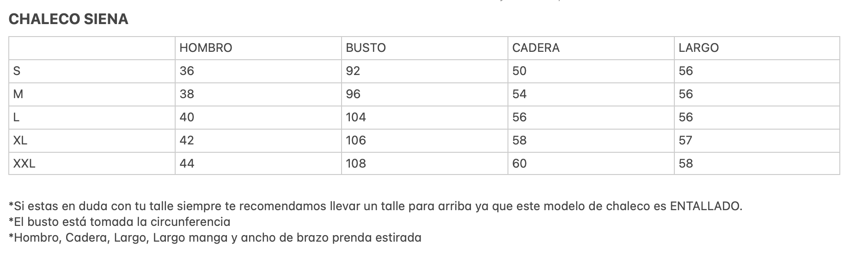
Task: Click the busto circunferencia note
Action: 119,222
